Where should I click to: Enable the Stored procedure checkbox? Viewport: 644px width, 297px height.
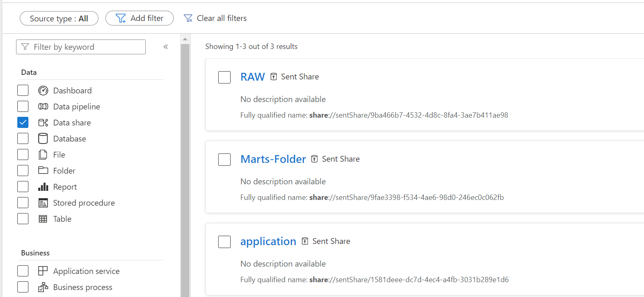point(23,203)
